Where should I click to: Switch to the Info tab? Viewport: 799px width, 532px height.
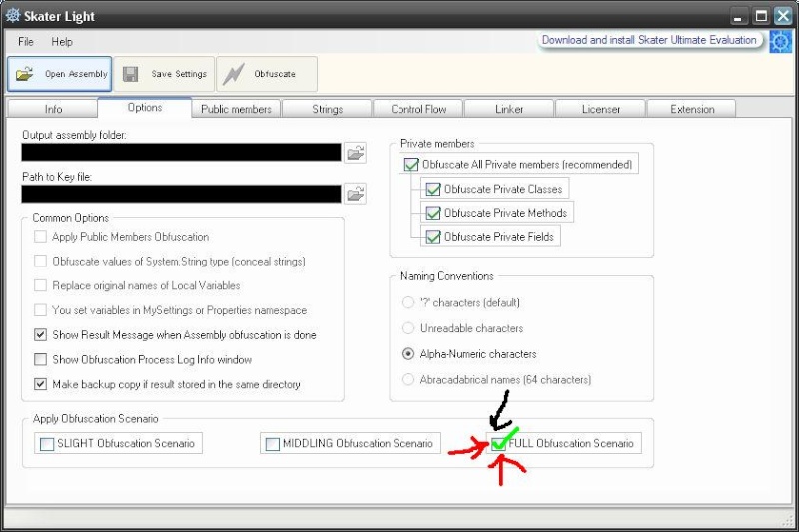53,109
